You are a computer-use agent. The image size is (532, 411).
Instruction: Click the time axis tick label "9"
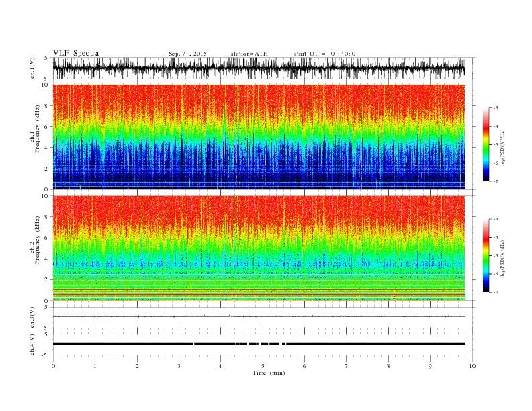(430, 366)
